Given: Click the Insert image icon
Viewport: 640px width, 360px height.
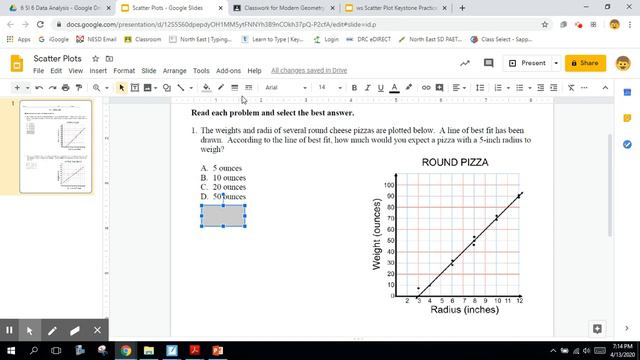Looking at the screenshot, I should tap(148, 88).
